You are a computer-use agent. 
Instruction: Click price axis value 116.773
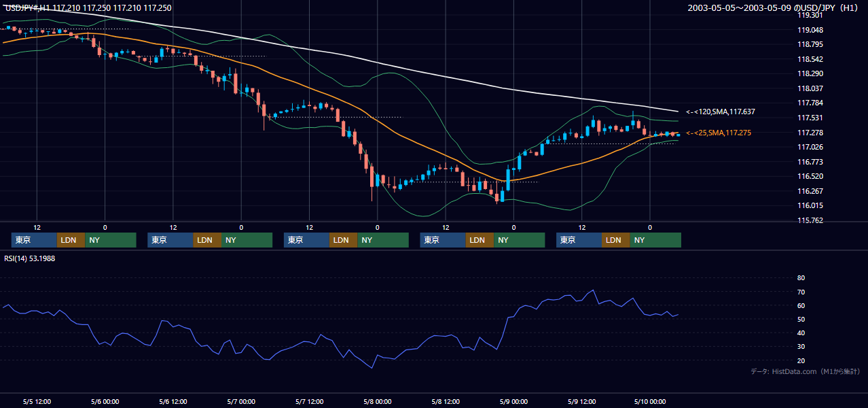tap(809, 162)
